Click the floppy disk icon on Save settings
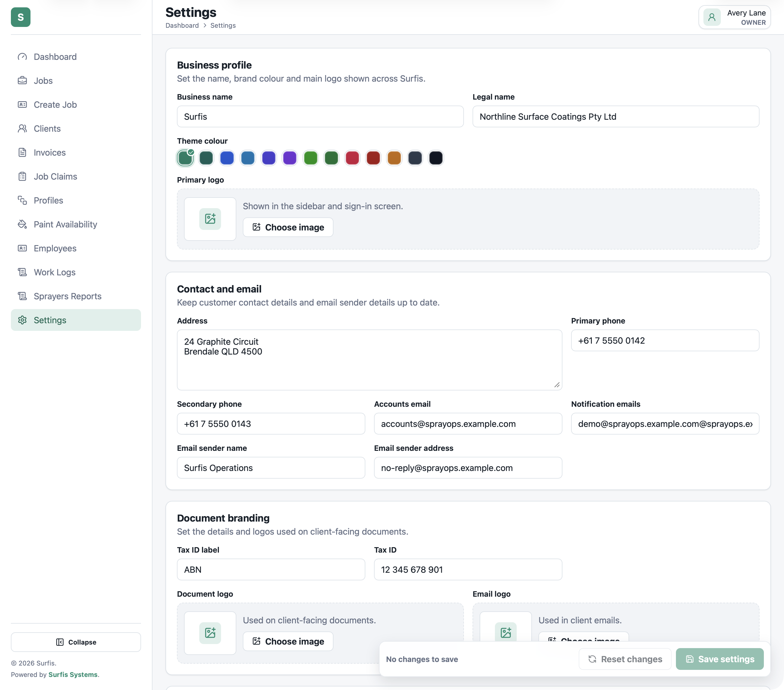This screenshot has height=690, width=784. [x=690, y=659]
